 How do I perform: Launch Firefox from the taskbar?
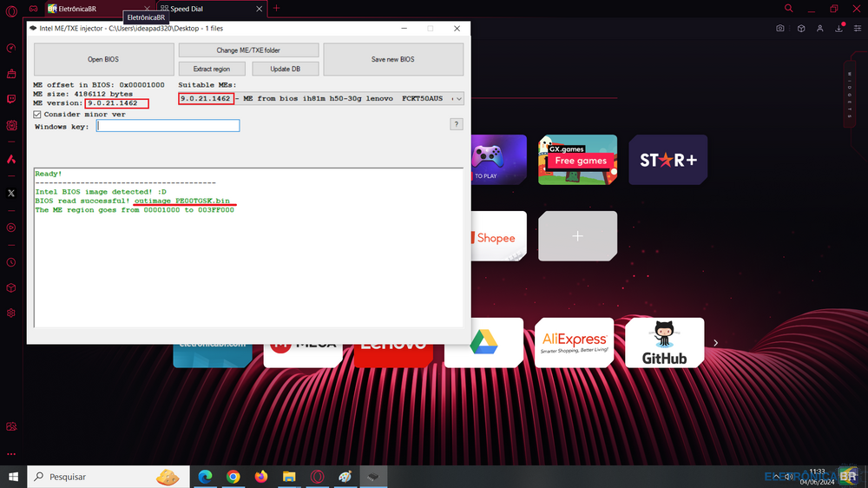tap(261, 477)
